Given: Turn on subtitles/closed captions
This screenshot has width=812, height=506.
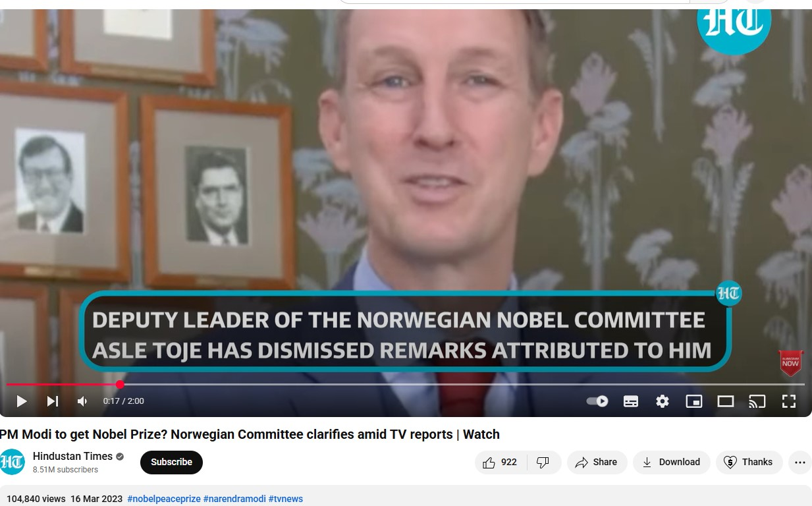Looking at the screenshot, I should [631, 401].
